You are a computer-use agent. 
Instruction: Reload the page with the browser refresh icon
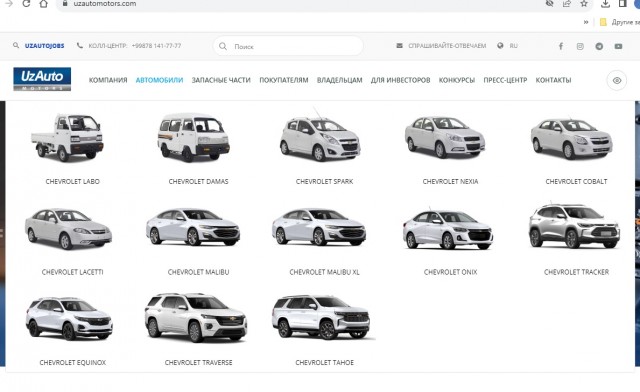pyautogui.click(x=26, y=4)
